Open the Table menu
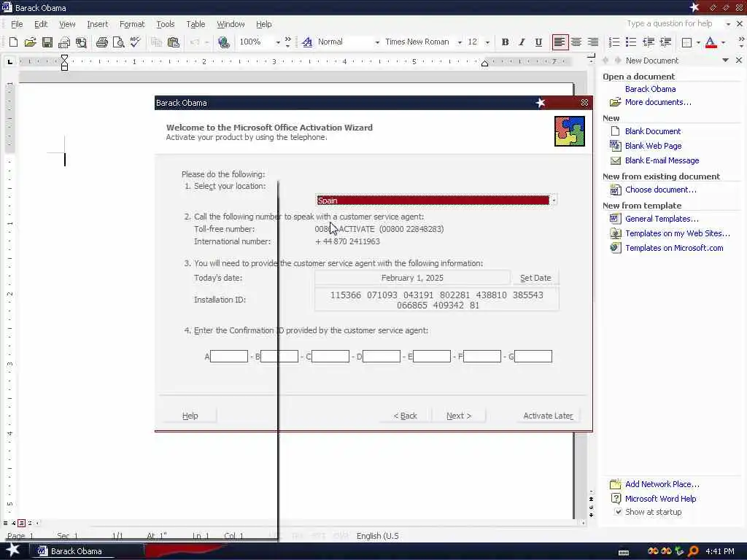747x560 pixels. pos(196,24)
